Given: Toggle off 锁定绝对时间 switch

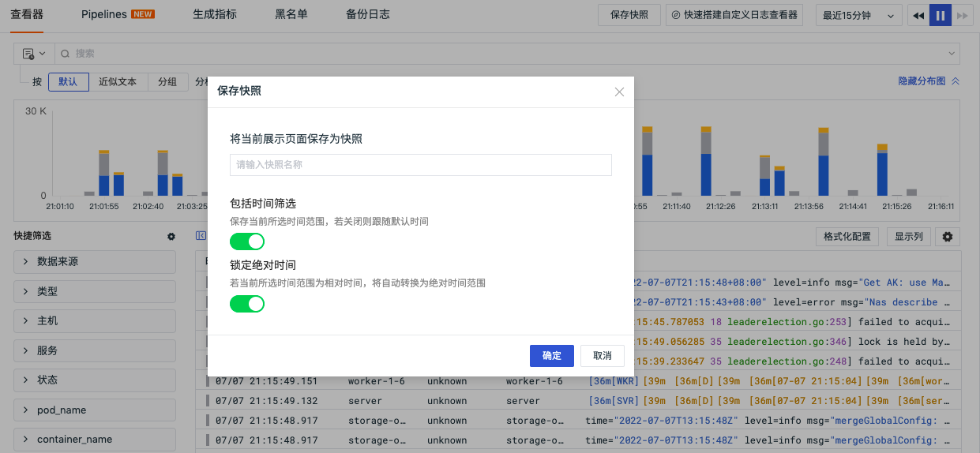Looking at the screenshot, I should [247, 304].
